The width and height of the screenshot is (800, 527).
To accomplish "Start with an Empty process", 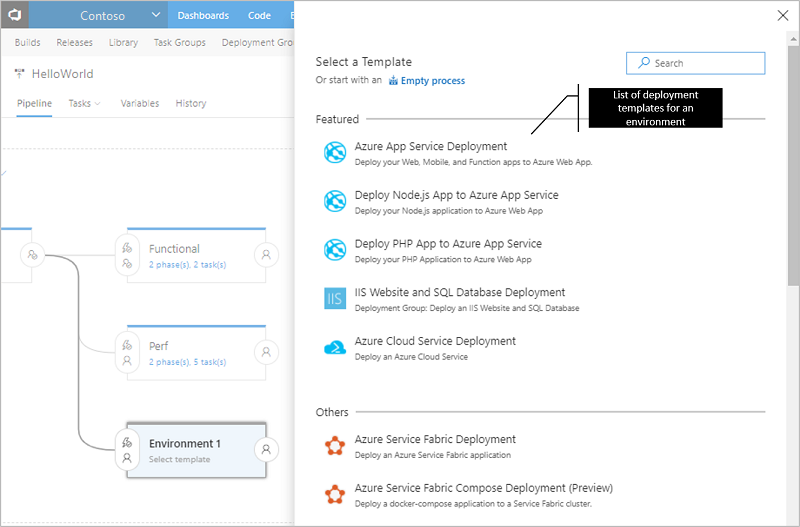I will point(433,81).
